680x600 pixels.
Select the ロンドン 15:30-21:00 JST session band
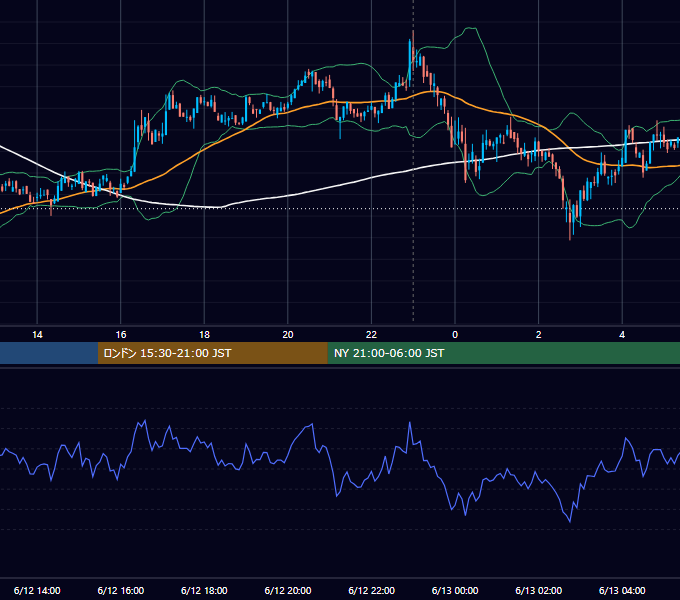tap(213, 353)
